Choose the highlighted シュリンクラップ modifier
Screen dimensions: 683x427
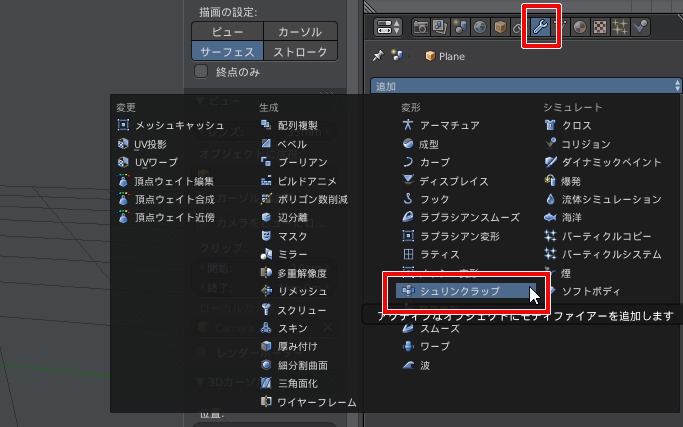tap(466, 291)
